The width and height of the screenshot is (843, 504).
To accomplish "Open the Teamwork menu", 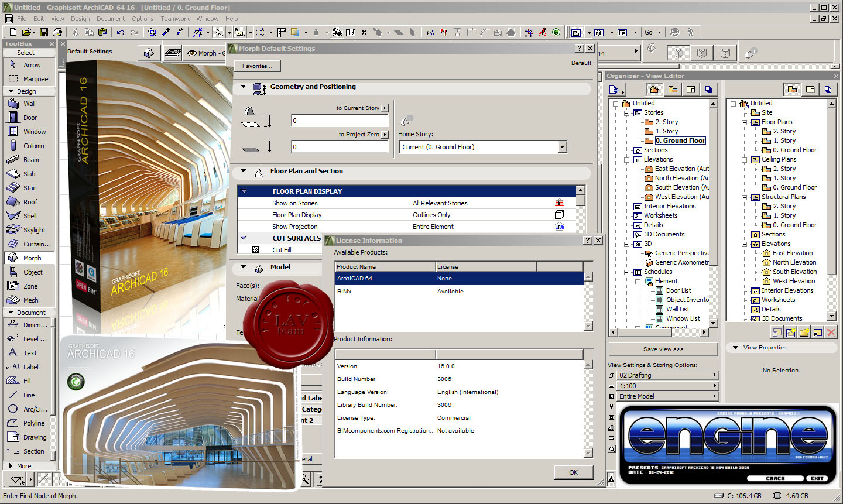I will pos(175,19).
